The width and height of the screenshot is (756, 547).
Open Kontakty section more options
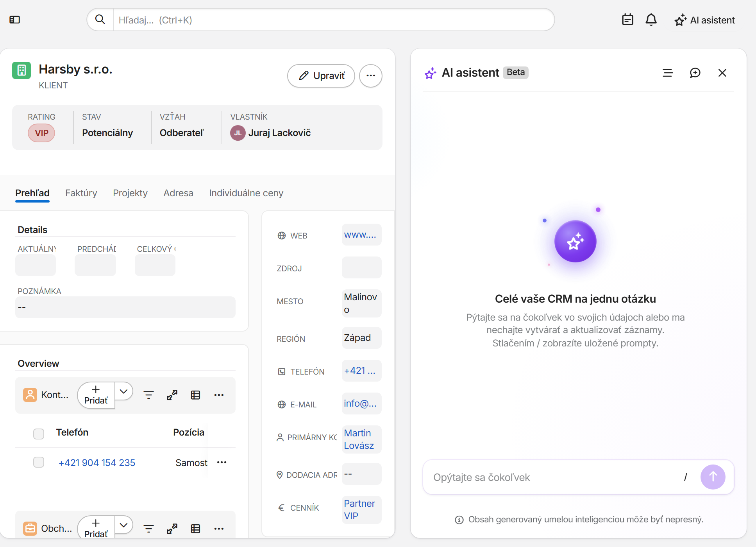219,395
